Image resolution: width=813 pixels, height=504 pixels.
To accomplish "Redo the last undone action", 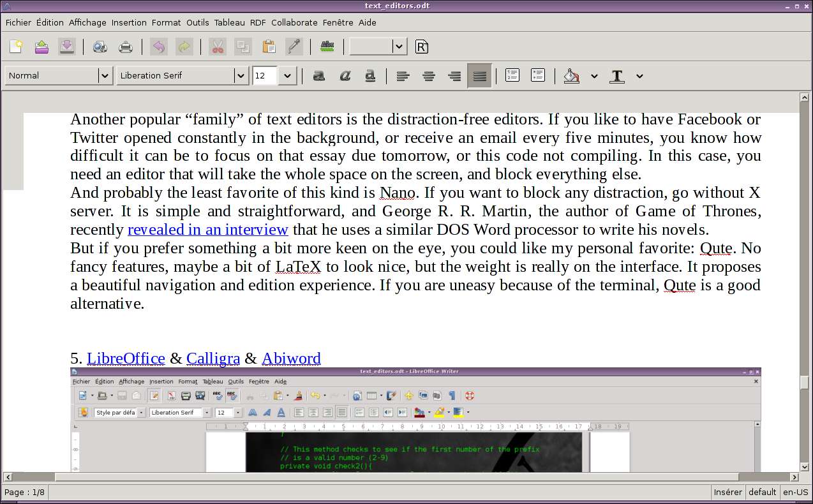I will pyautogui.click(x=184, y=47).
